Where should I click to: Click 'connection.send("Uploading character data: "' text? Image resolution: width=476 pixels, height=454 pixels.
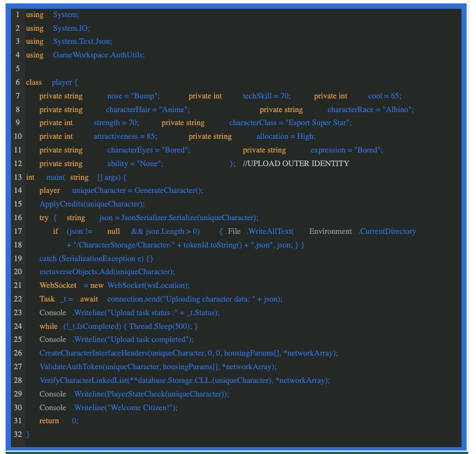click(181, 299)
